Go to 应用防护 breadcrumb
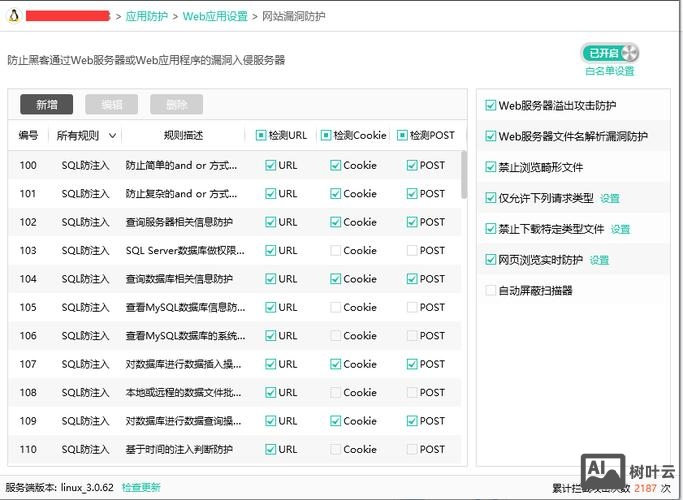This screenshot has width=683, height=500. (147, 16)
